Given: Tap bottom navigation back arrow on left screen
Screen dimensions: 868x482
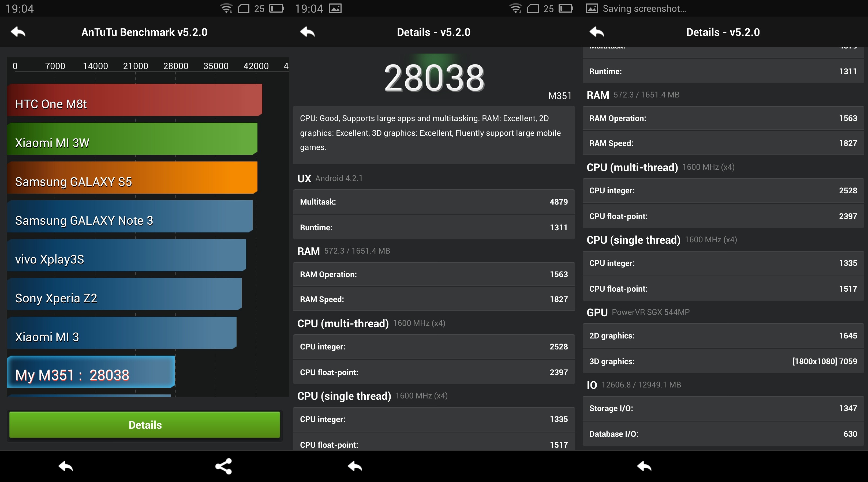Looking at the screenshot, I should (65, 466).
